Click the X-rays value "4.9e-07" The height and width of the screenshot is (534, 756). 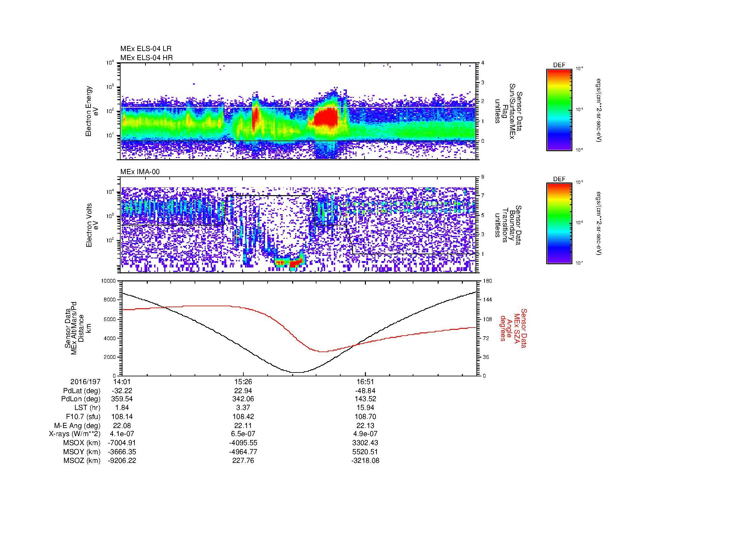365,434
